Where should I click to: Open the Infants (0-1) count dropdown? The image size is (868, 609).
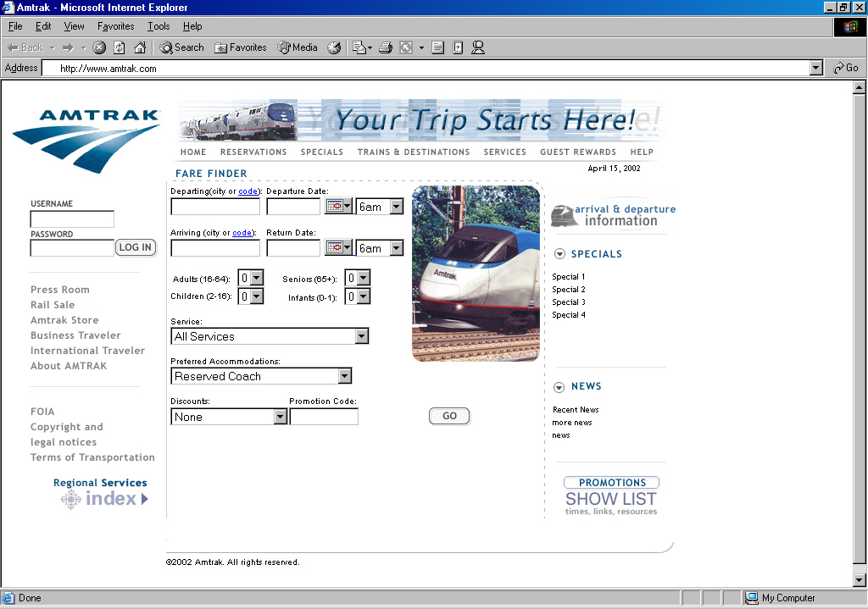[x=363, y=296]
